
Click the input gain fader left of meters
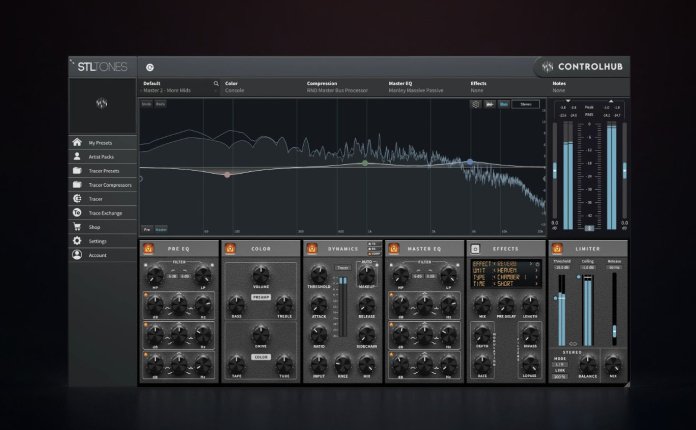point(554,171)
